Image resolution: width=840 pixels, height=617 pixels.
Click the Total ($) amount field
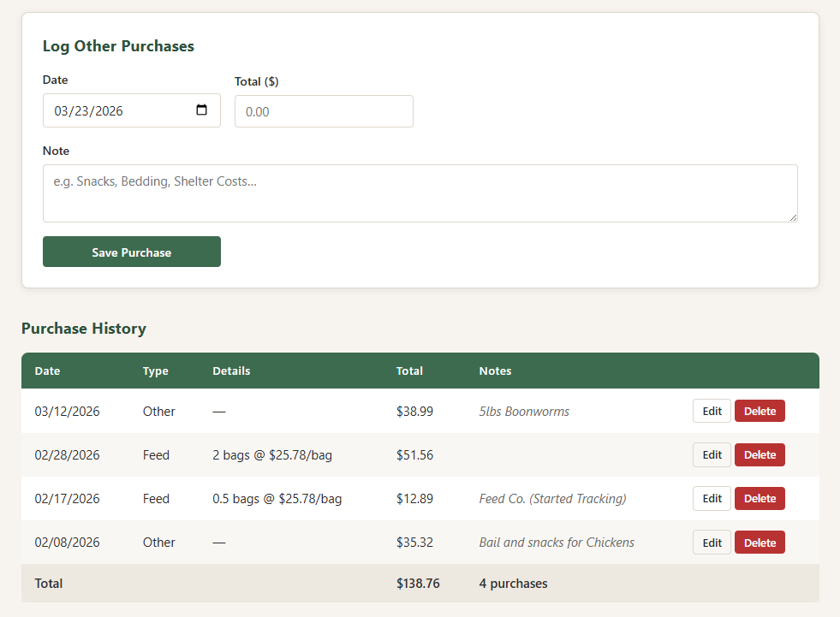[x=324, y=111]
